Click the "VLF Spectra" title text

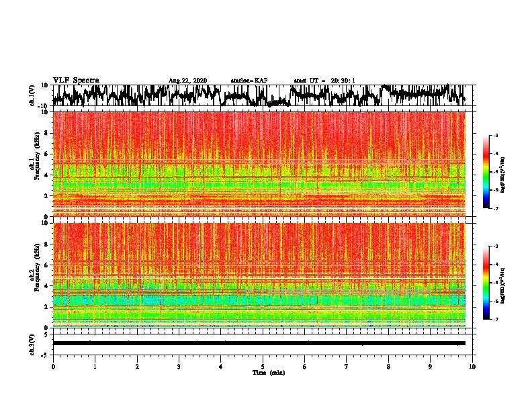coord(76,80)
